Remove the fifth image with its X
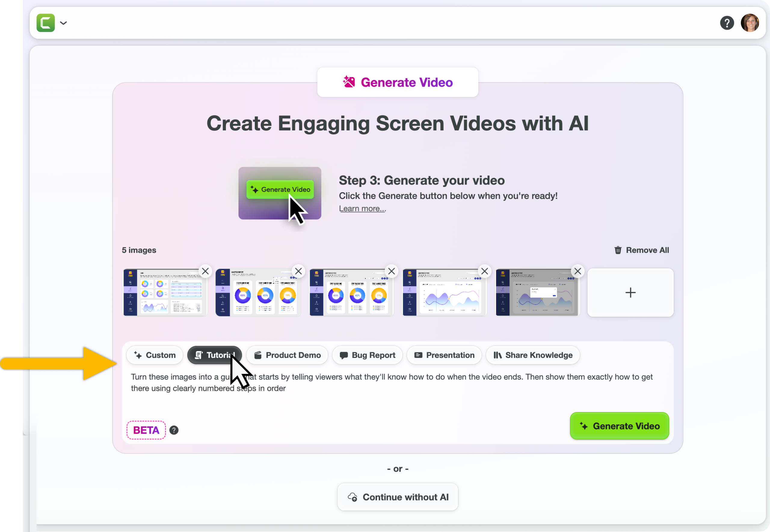Screen dimensions: 770x532 pyautogui.click(x=577, y=271)
